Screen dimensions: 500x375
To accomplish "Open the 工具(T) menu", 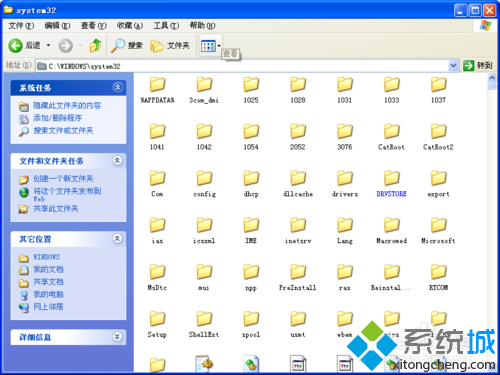I will coord(166,26).
